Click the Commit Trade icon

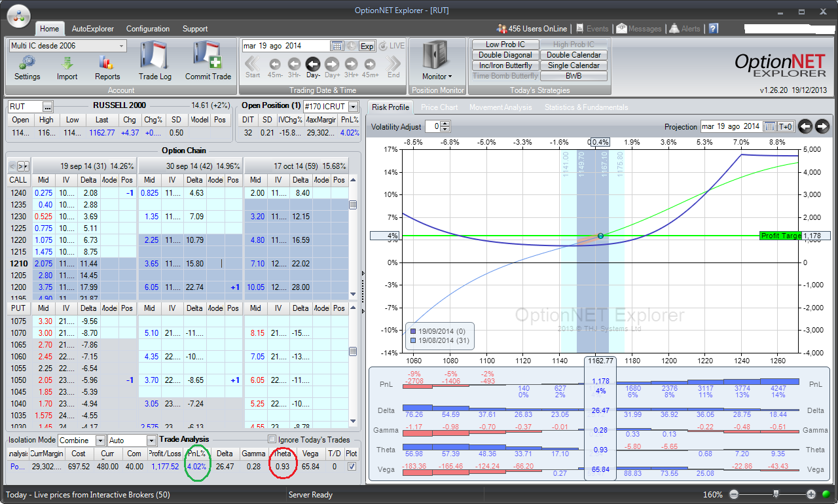point(208,59)
